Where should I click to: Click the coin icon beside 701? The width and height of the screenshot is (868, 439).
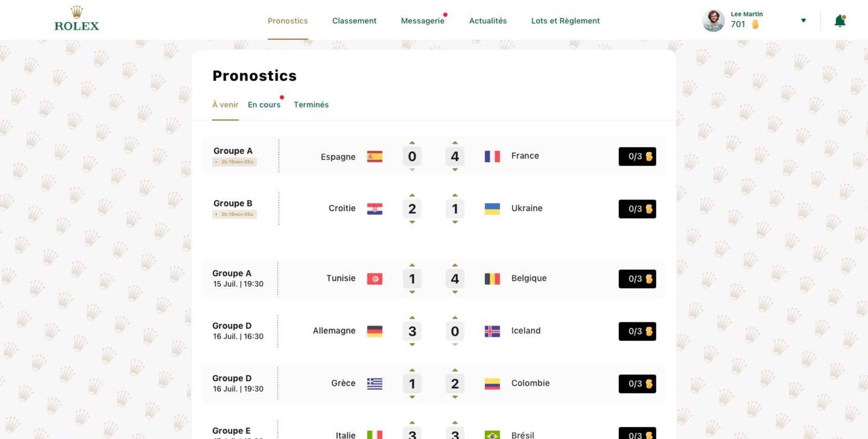coord(755,24)
